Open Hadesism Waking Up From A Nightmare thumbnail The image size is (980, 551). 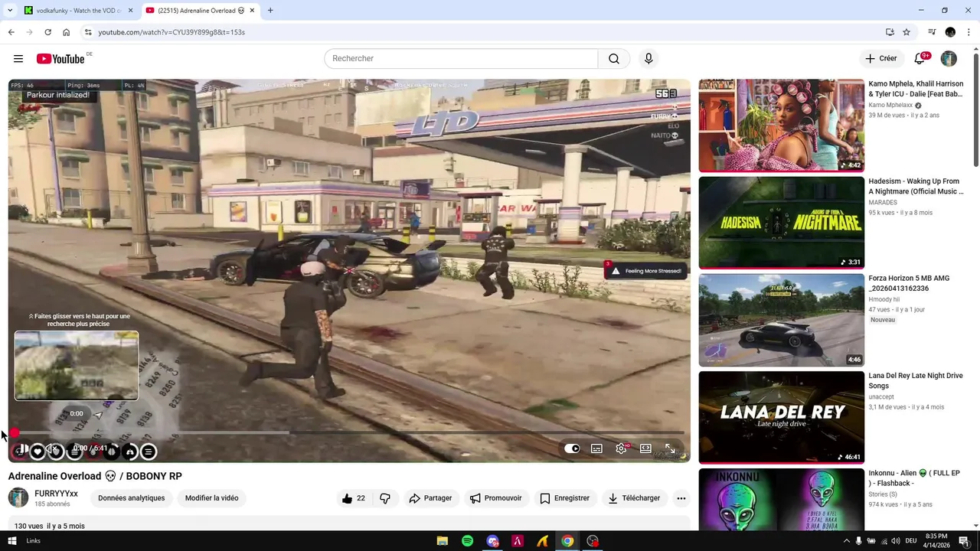(781, 223)
